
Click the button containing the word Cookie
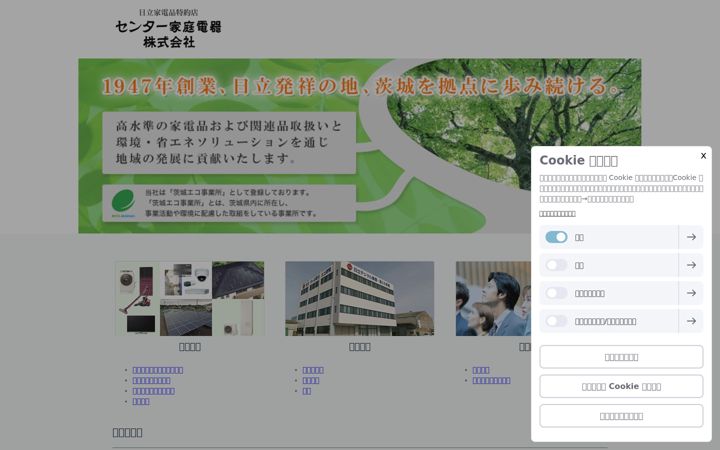click(x=621, y=386)
